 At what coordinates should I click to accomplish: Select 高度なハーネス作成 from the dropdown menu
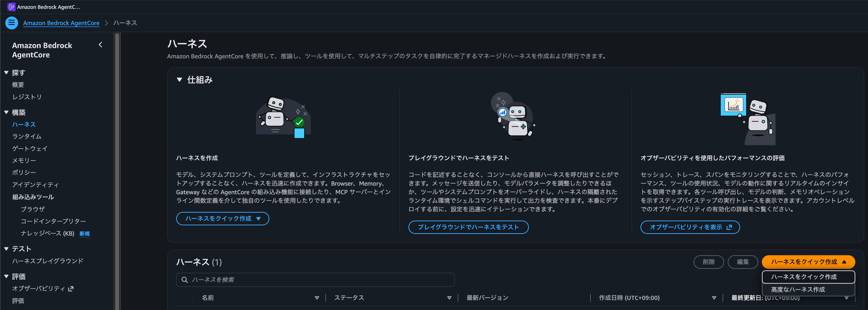808,289
